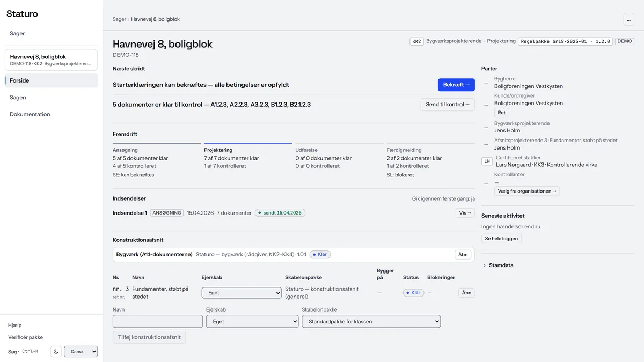Click the Sager breadcrumb link

[119, 19]
